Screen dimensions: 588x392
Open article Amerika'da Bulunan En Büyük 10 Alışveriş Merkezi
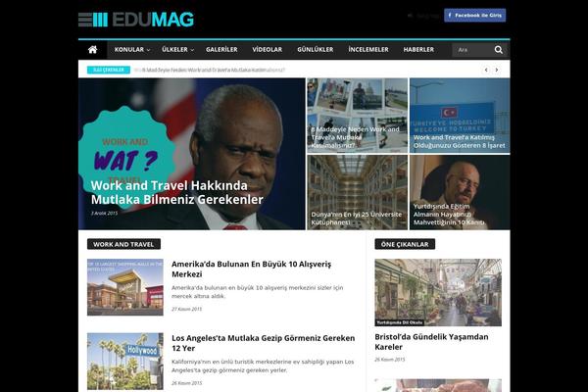[x=251, y=269]
